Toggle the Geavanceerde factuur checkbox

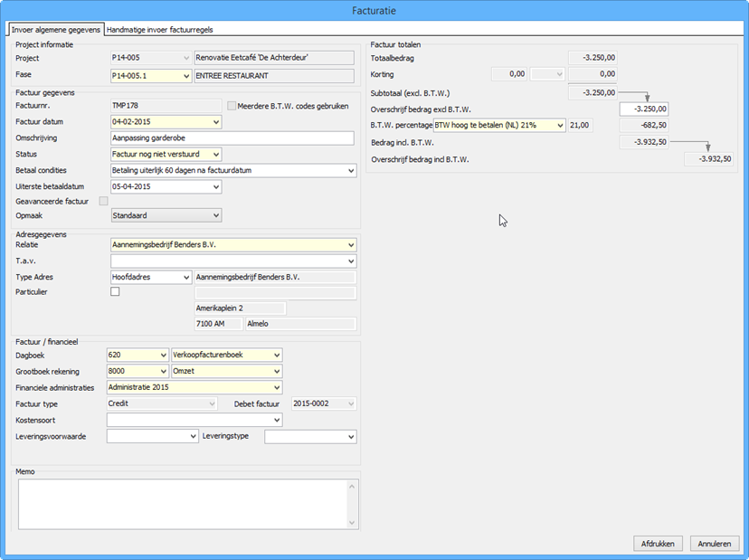(x=103, y=201)
